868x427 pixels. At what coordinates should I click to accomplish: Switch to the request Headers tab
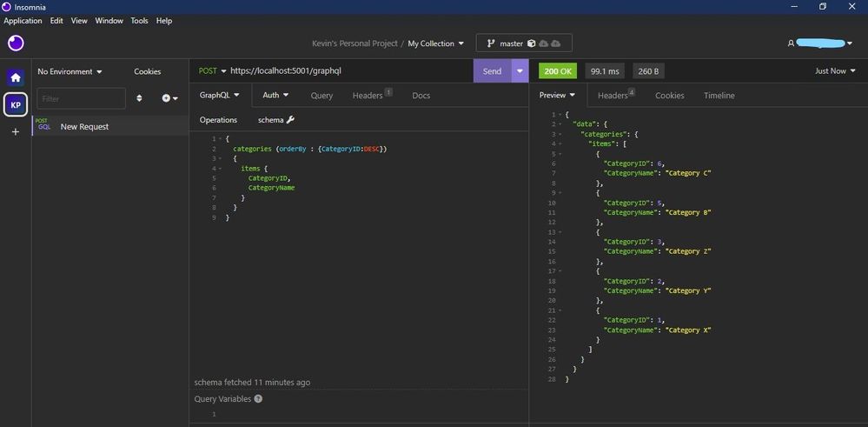pyautogui.click(x=372, y=96)
